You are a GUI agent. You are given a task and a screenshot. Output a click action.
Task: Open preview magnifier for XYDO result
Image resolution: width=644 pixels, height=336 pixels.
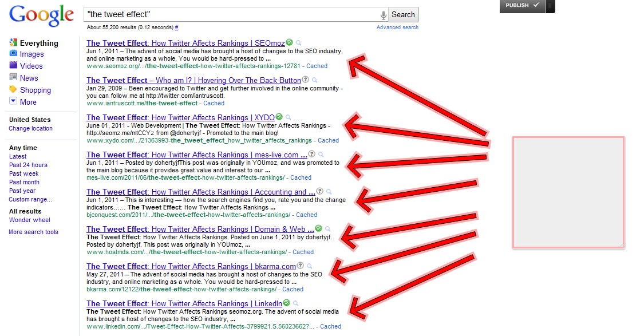pos(289,117)
